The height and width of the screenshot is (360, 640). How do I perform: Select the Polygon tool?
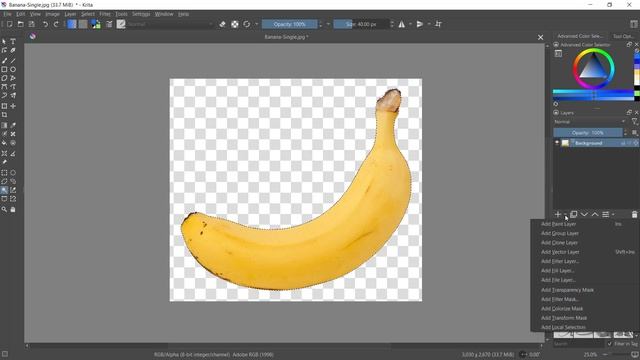tap(4, 78)
